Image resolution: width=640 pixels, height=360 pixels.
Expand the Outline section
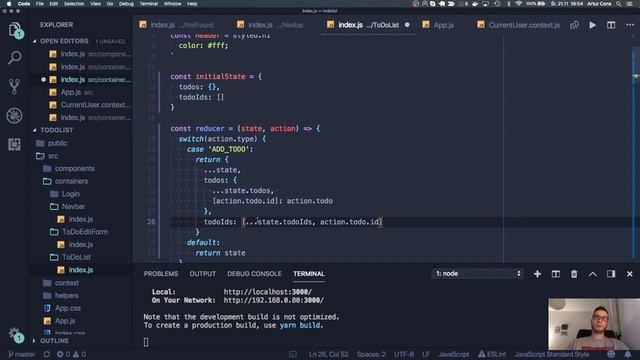click(54, 341)
